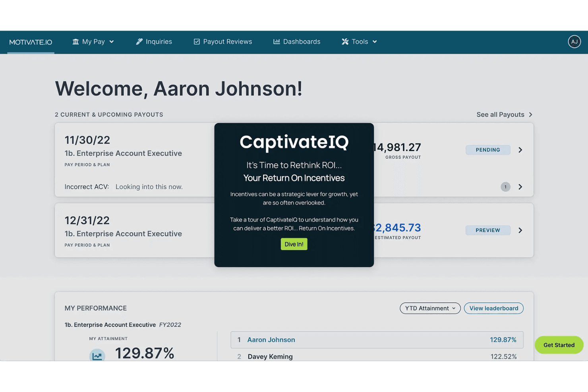
Task: Click the attainment chart icon
Action: click(97, 355)
